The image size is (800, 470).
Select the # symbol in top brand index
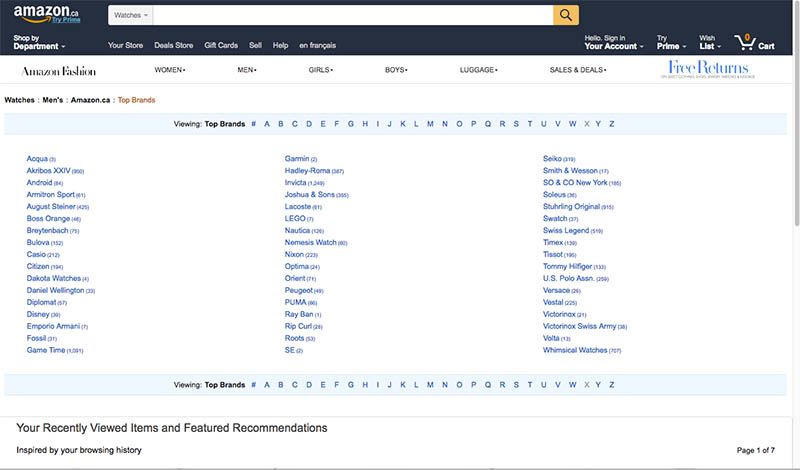[x=254, y=124]
